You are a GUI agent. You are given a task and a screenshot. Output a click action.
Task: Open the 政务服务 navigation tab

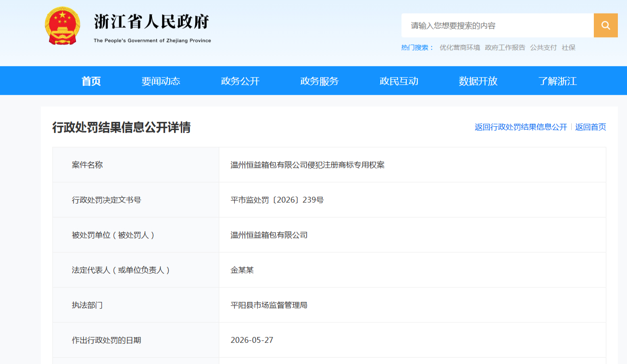pyautogui.click(x=319, y=81)
